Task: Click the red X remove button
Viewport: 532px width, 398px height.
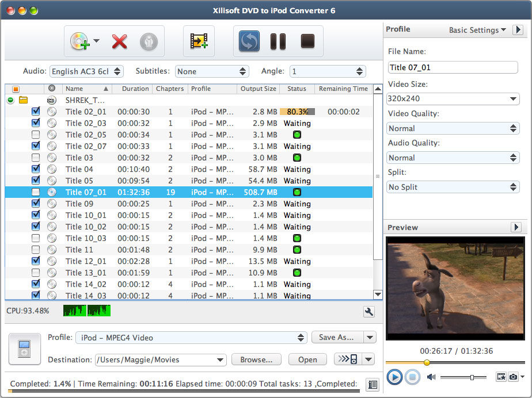Action: [x=119, y=42]
